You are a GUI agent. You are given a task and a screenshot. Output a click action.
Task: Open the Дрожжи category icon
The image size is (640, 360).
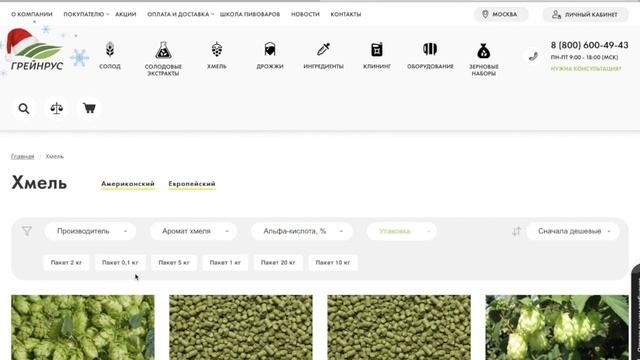point(270,49)
